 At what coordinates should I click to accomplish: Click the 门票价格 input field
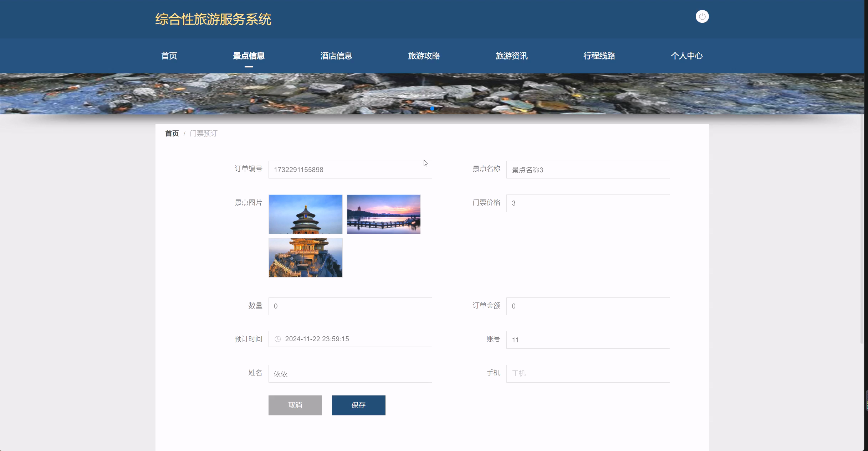pos(588,203)
